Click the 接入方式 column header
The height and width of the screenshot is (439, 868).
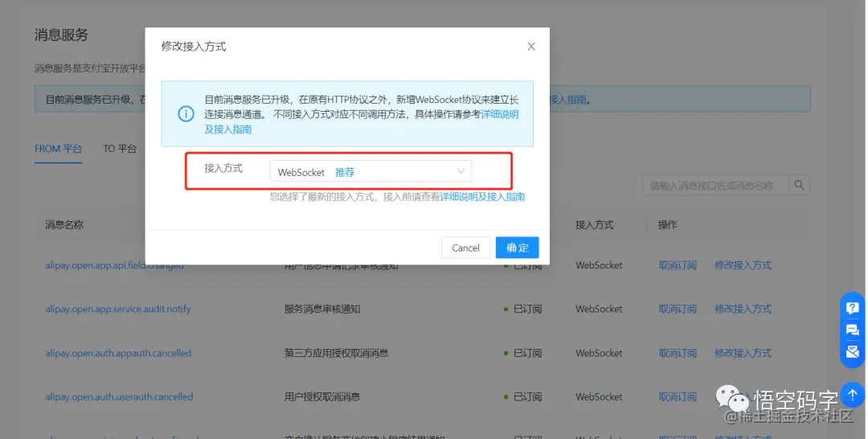pyautogui.click(x=595, y=225)
